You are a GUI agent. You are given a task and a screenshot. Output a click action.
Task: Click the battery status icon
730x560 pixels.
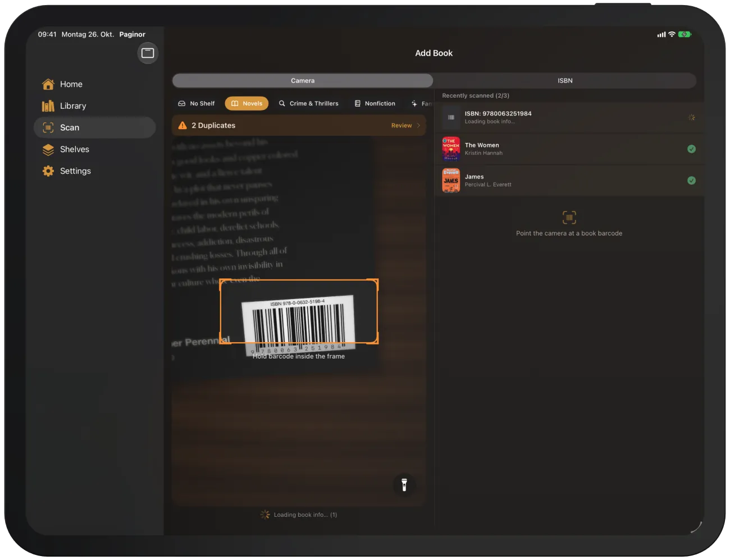(685, 35)
